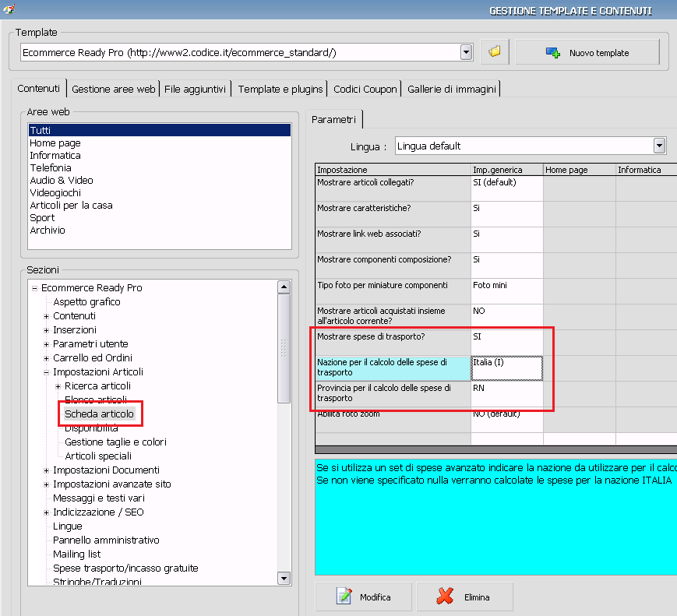Screen dimensions: 677x616
Task: Select Informatica in the Aree web list
Action: [160, 156]
